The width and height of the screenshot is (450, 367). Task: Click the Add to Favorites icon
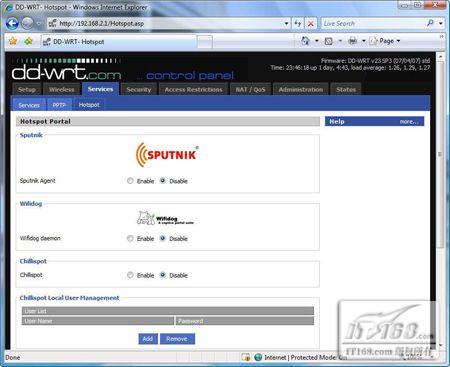[28, 41]
